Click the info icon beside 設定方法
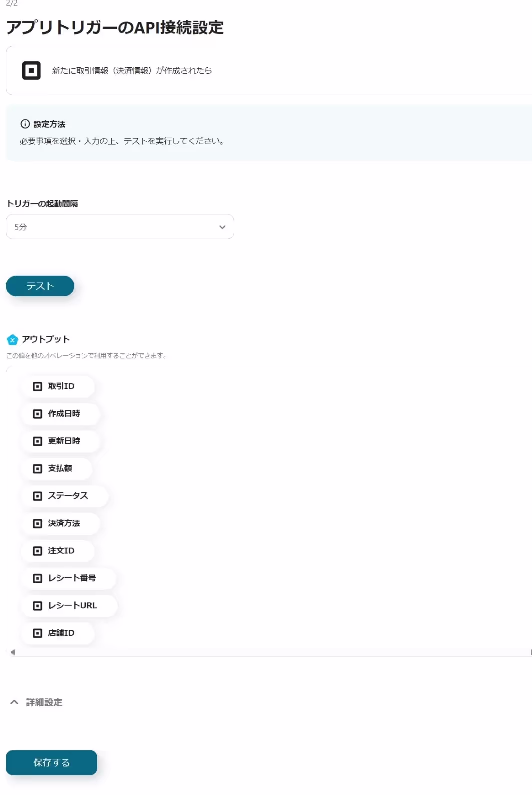 tap(25, 124)
